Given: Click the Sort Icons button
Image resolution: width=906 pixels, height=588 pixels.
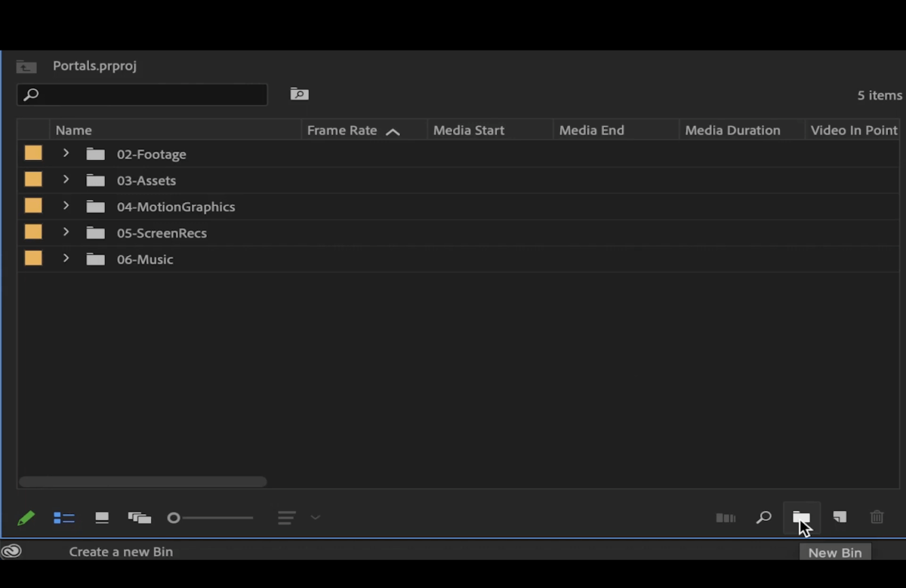Looking at the screenshot, I should tap(286, 518).
